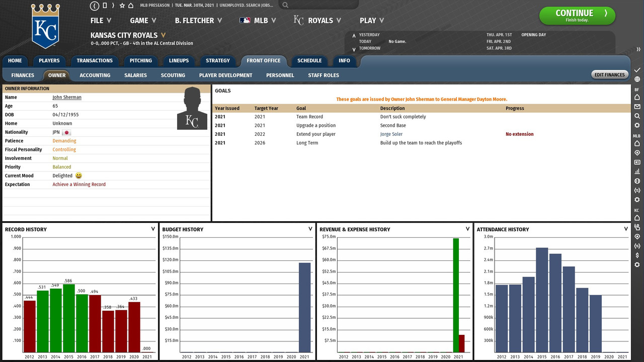Open the PLAYER DEVELOPMENT sub-tab
This screenshot has width=644, height=362.
tap(226, 75)
